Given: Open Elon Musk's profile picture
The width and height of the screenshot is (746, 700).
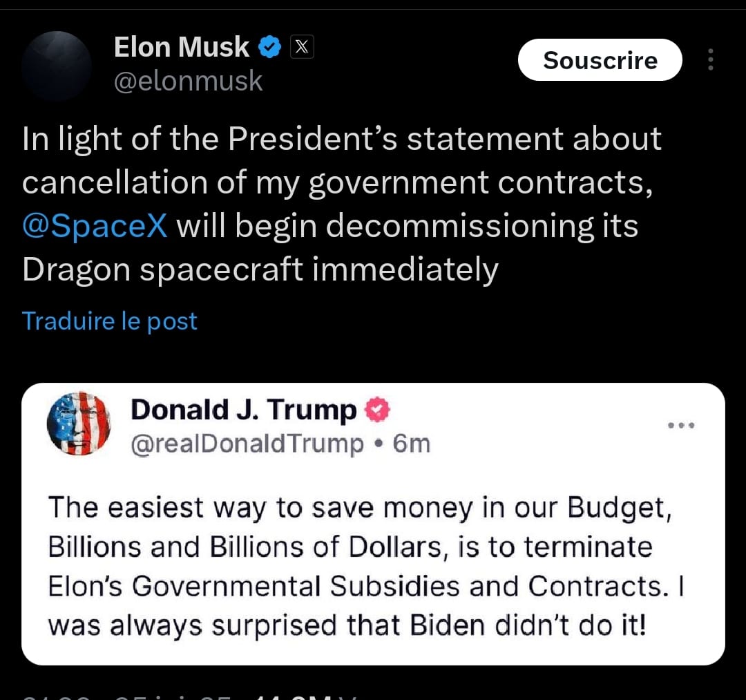Looking at the screenshot, I should (x=57, y=66).
